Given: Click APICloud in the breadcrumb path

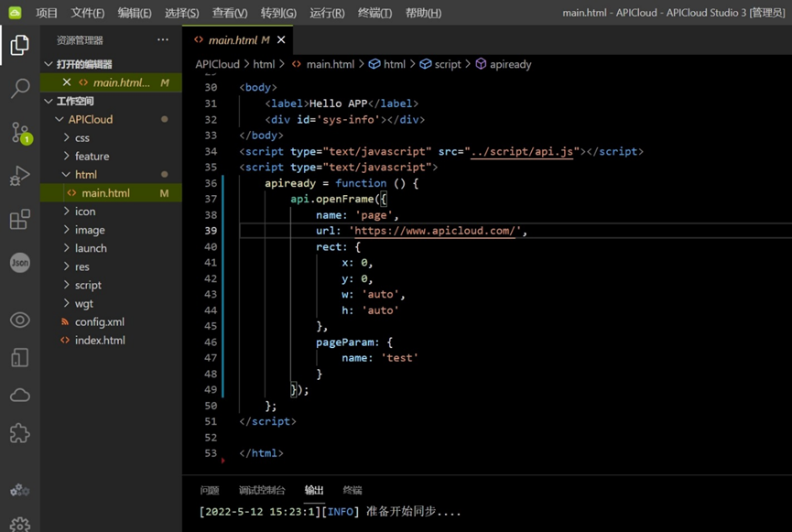Looking at the screenshot, I should (x=217, y=64).
